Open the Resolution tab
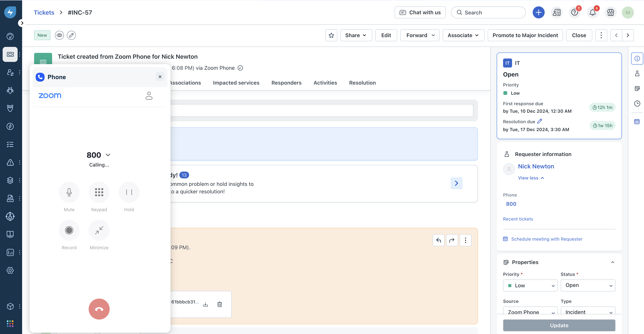This screenshot has height=334, width=644. (362, 83)
